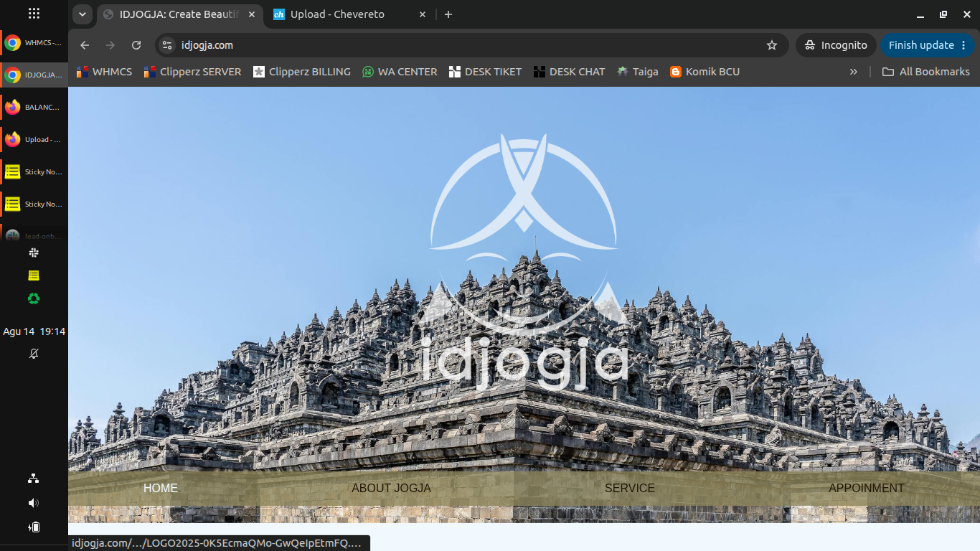Open the volume speaker indicator
This screenshot has height=551, width=980.
34,503
